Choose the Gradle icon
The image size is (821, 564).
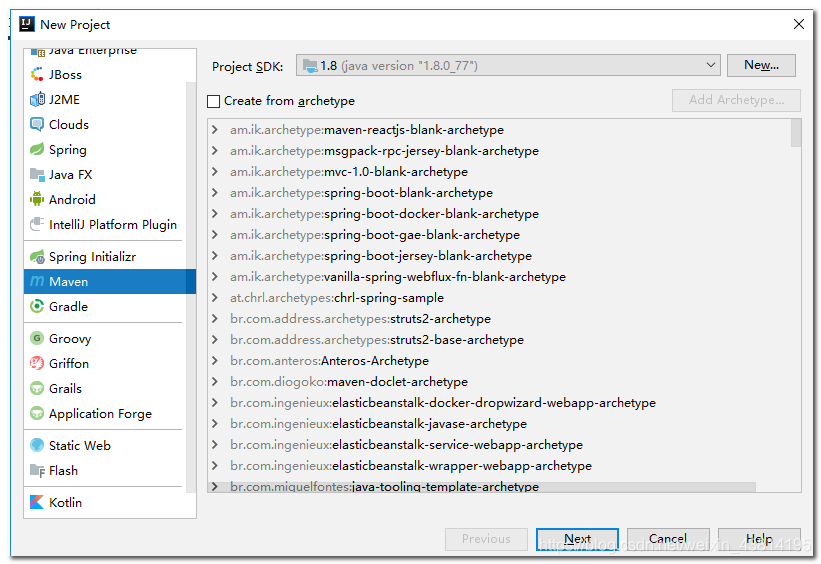[37, 306]
